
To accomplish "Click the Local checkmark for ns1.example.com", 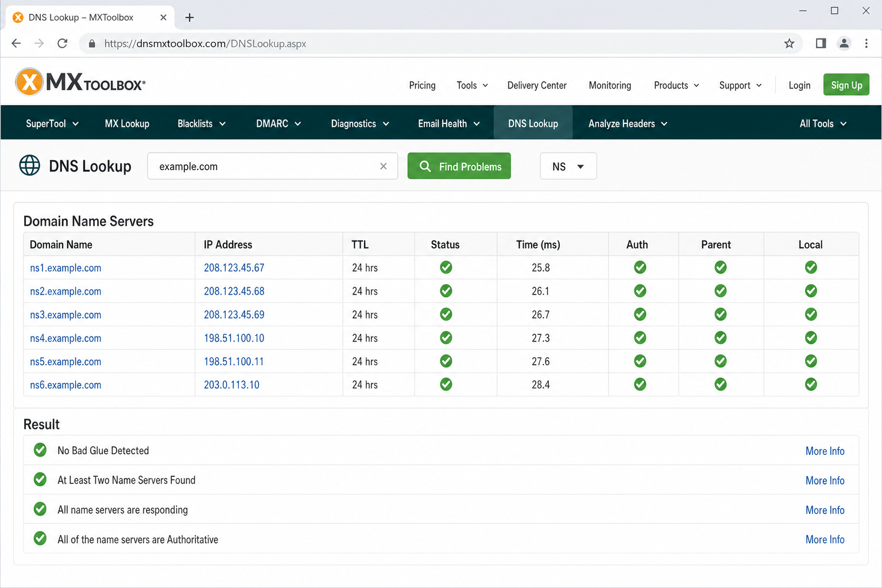I will (x=811, y=267).
